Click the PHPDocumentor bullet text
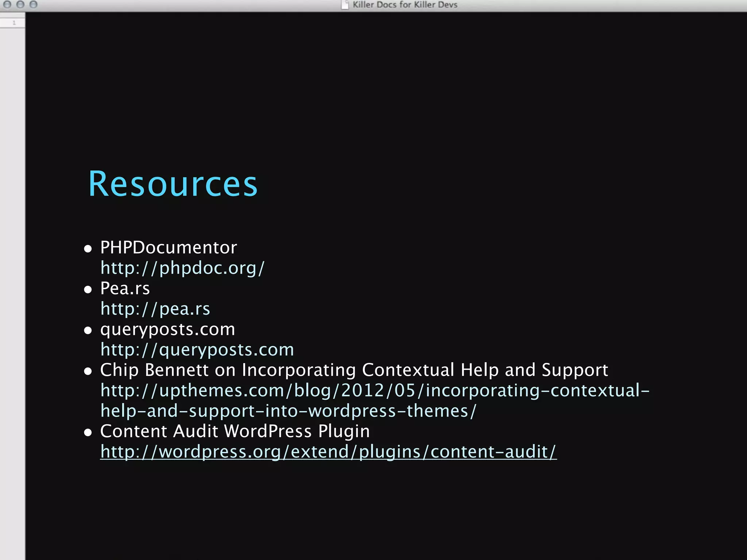This screenshot has height=560, width=747. pos(169,248)
